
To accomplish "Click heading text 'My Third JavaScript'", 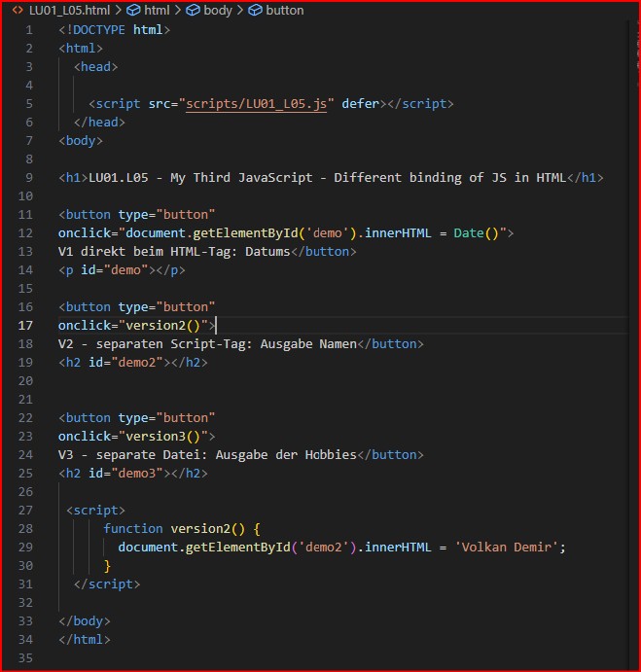I will pos(241,177).
